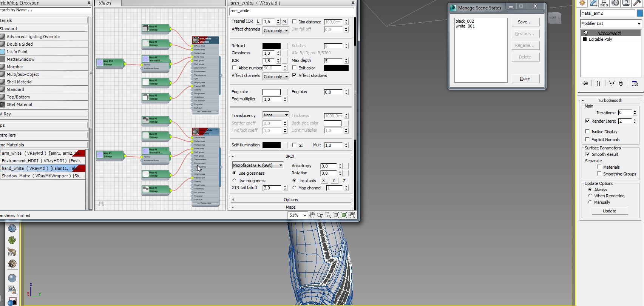Click the green grass toolbar icon
The width and height of the screenshot is (644, 306).
pyautogui.click(x=12, y=240)
